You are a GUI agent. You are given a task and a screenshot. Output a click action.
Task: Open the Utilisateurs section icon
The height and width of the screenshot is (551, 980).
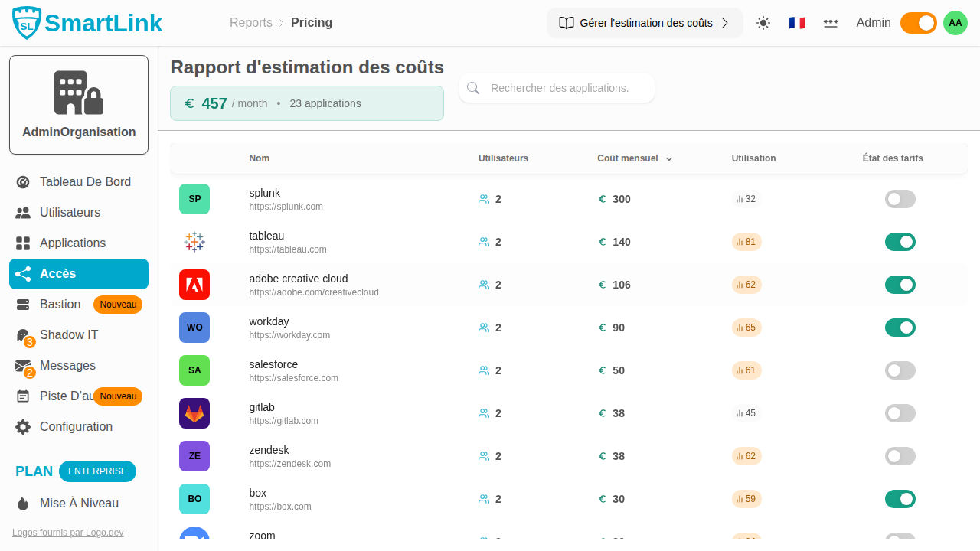point(23,212)
